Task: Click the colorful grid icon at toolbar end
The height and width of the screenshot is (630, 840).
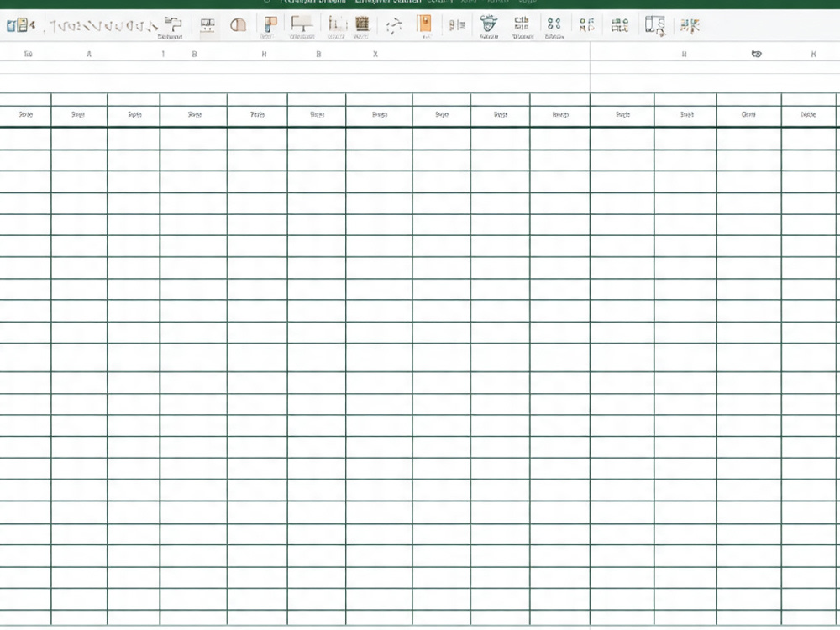Action: pyautogui.click(x=690, y=25)
